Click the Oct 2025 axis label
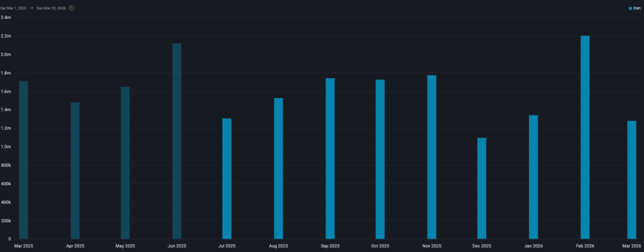644x252 pixels. 380,246
